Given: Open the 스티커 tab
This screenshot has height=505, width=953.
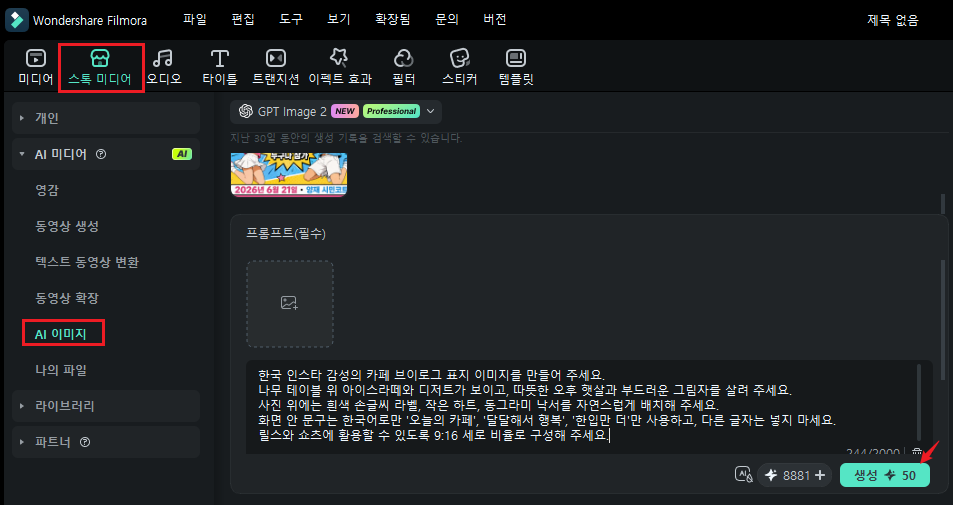Looking at the screenshot, I should pos(459,67).
